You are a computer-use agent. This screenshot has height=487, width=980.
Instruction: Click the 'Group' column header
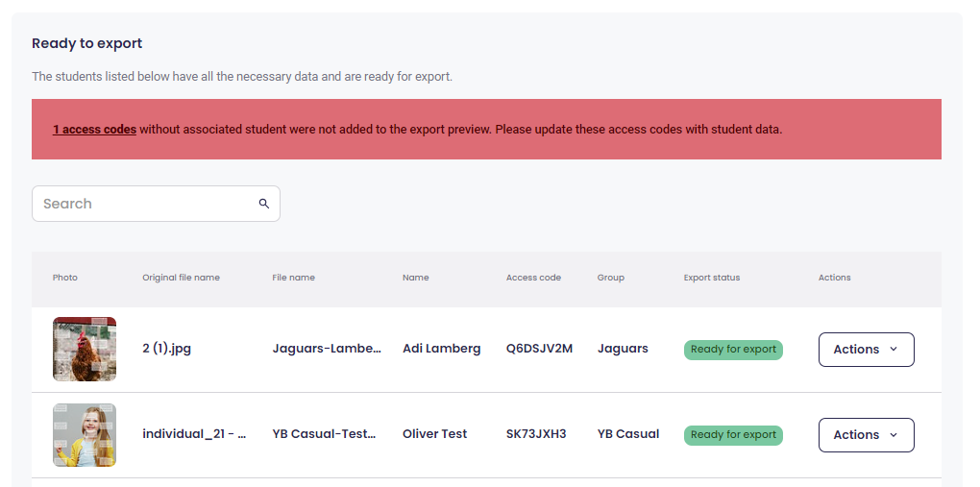coord(611,278)
